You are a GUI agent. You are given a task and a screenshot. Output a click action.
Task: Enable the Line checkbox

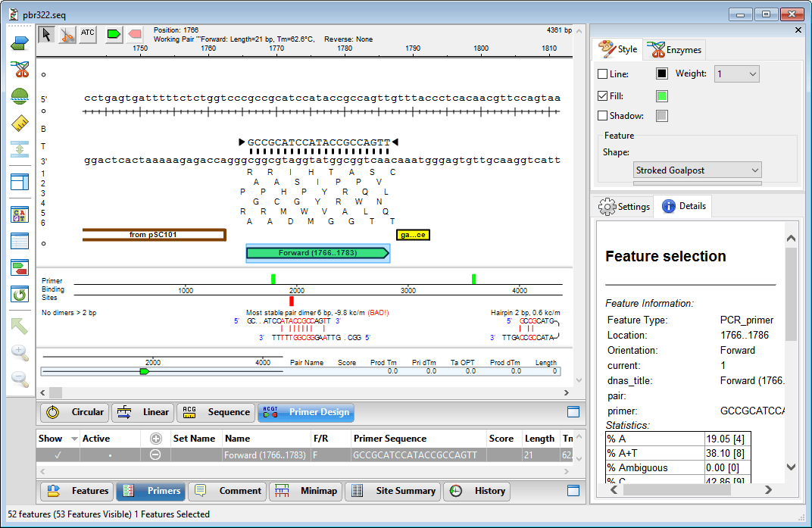(602, 74)
